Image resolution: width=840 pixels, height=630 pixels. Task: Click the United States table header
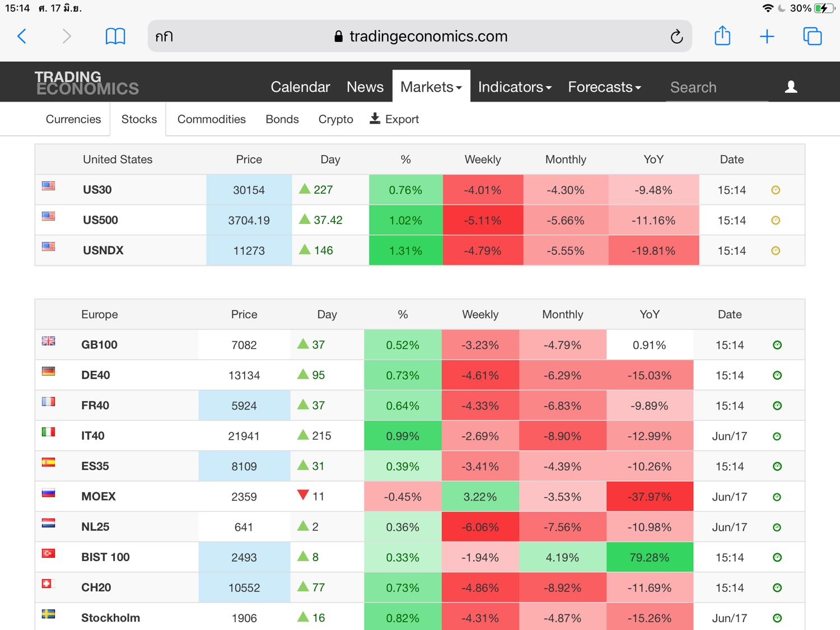118,160
